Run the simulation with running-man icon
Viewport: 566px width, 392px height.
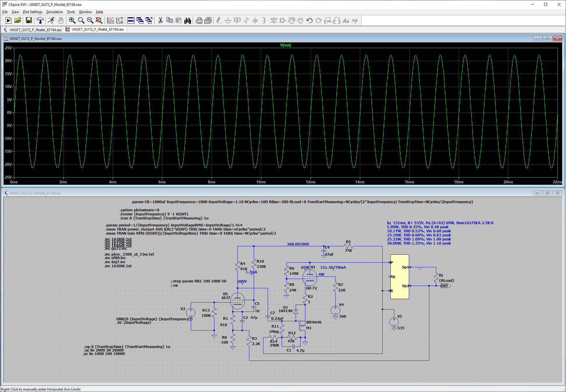(51, 20)
